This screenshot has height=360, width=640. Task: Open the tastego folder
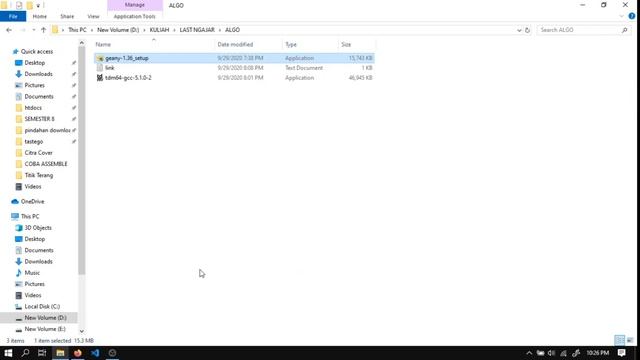[33, 141]
